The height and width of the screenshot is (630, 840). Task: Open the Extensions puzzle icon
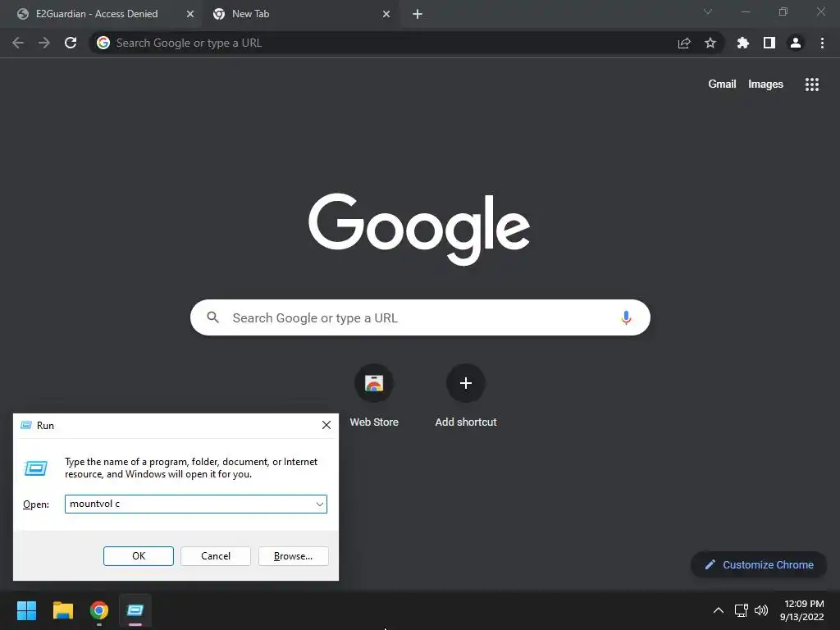coord(743,43)
